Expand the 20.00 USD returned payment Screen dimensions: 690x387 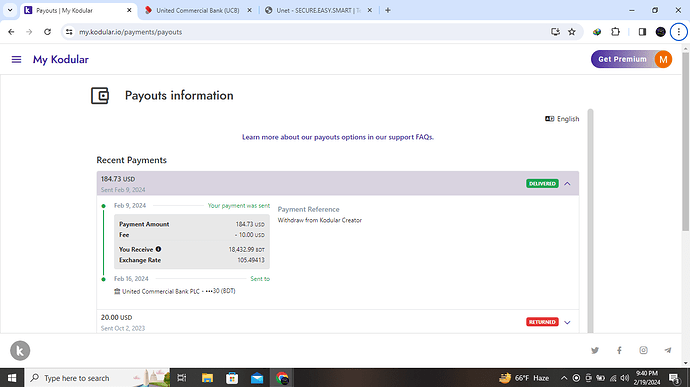click(x=567, y=322)
